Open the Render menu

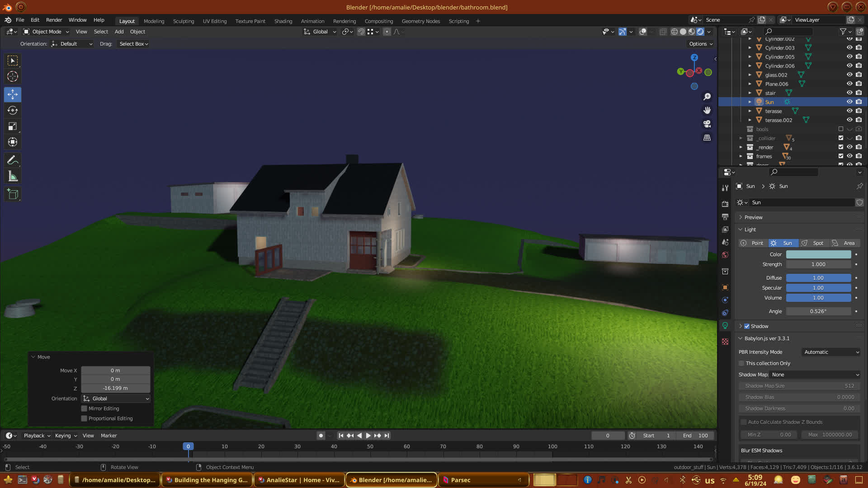point(54,20)
